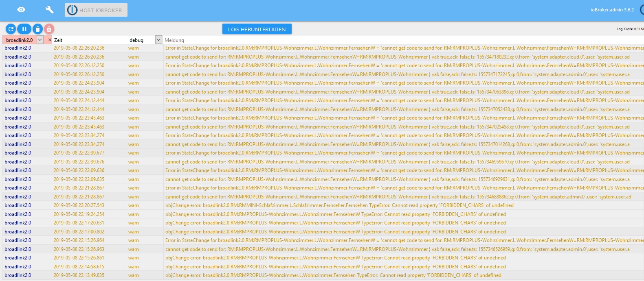Refresh the log with the reload icon
This screenshot has width=644, height=281.
pyautogui.click(x=11, y=29)
